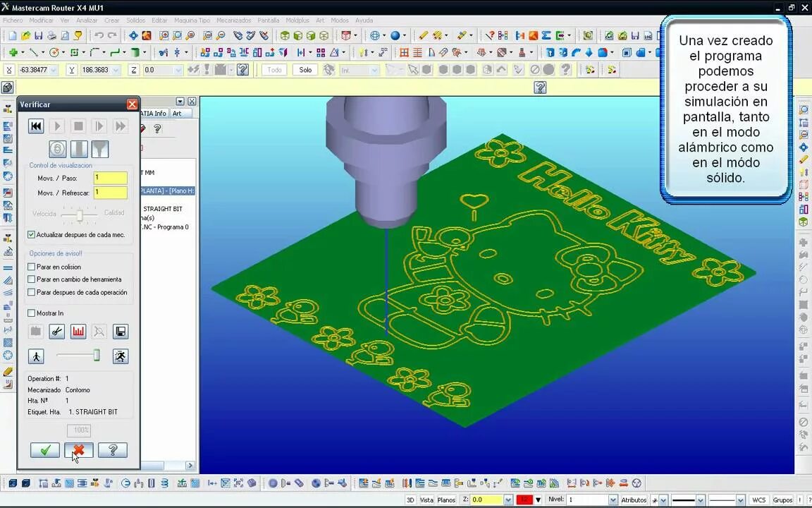Image resolution: width=812 pixels, height=508 pixels.
Task: Open the X coordinate dropdown
Action: (x=53, y=69)
